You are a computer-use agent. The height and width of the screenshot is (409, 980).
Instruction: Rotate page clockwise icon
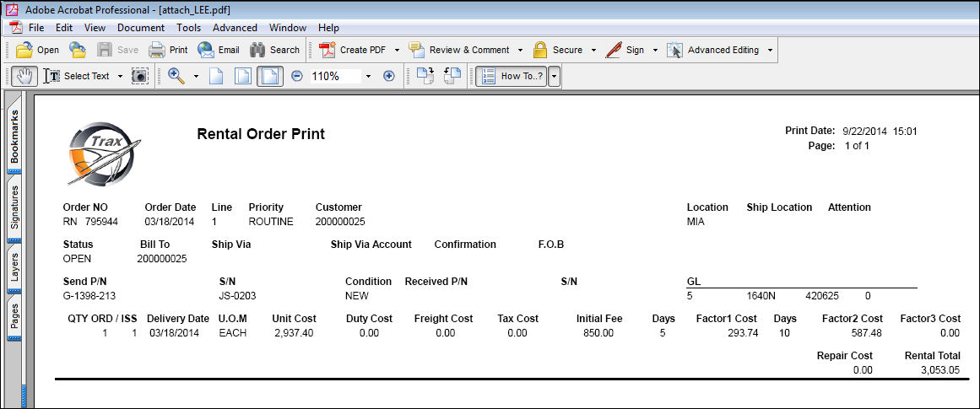pos(425,76)
